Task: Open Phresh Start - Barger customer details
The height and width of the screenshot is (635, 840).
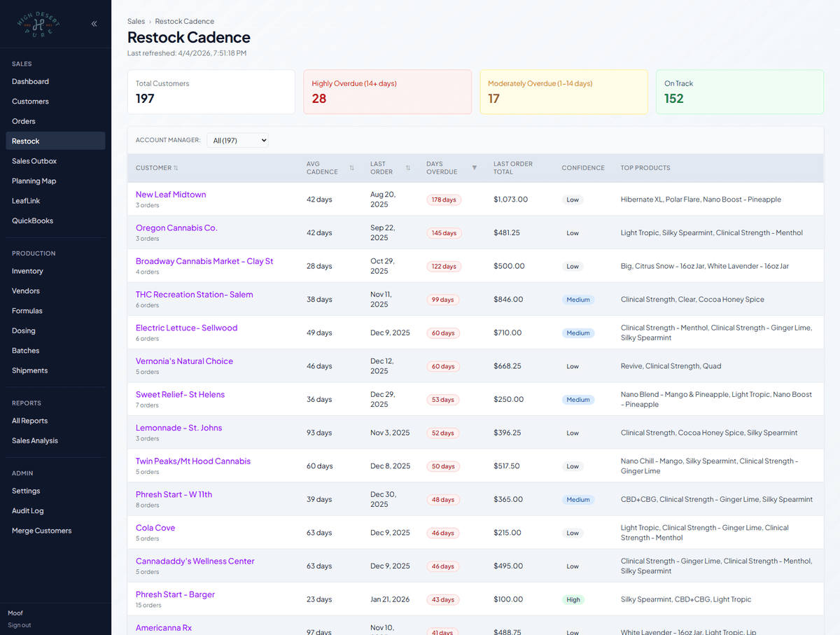Action: click(175, 594)
